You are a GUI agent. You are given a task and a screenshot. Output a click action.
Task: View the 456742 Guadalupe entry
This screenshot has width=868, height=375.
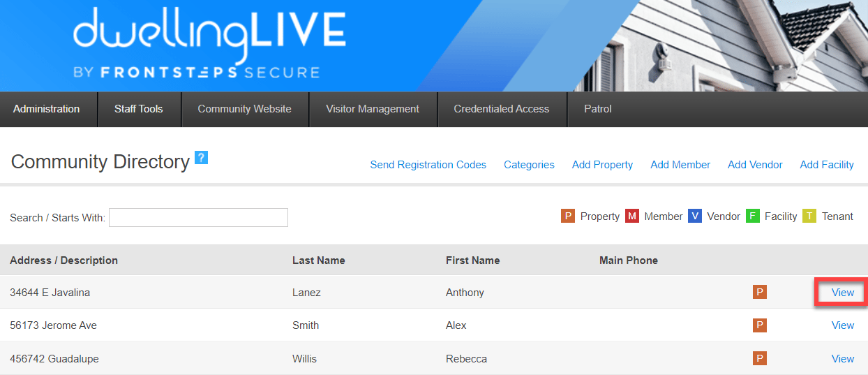[843, 359]
